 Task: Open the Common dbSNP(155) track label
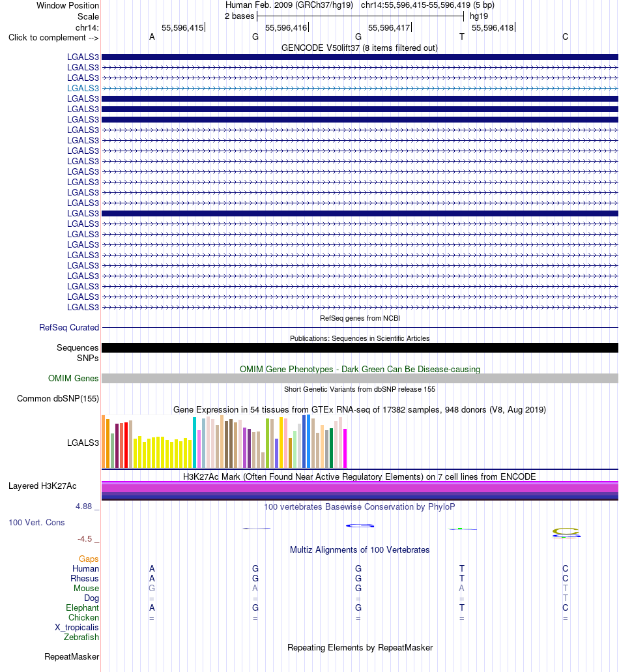58,398
